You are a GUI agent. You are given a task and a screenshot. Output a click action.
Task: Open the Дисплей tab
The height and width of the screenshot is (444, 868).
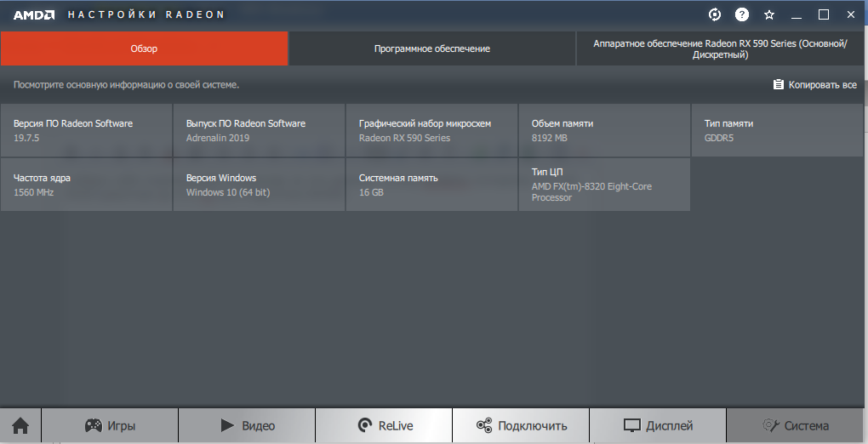point(658,426)
